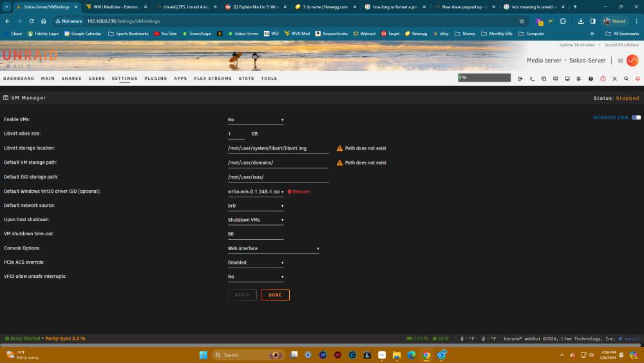Open the Tools menu
The image size is (644, 363).
269,79
